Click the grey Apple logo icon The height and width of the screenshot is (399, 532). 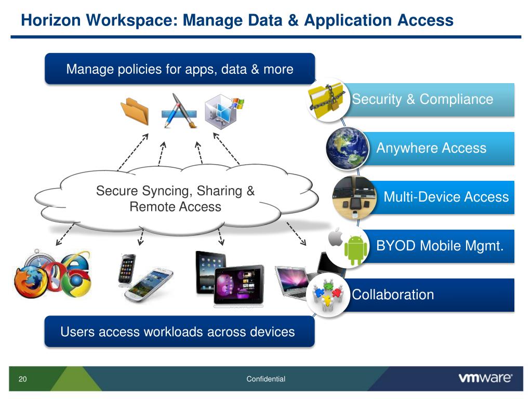click(336, 237)
